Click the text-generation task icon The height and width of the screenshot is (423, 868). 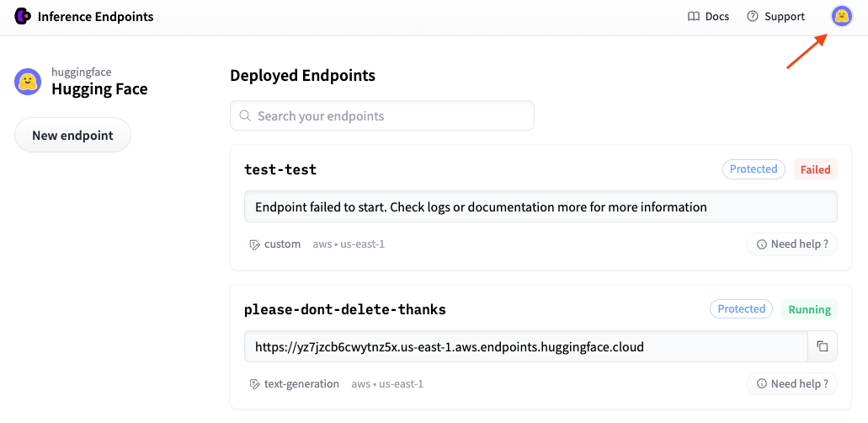[x=254, y=384]
